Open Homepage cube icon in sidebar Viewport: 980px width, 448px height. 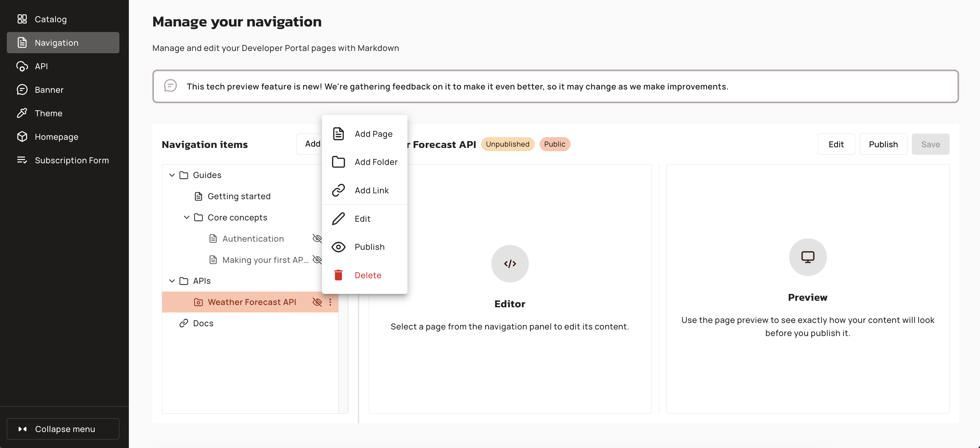22,136
